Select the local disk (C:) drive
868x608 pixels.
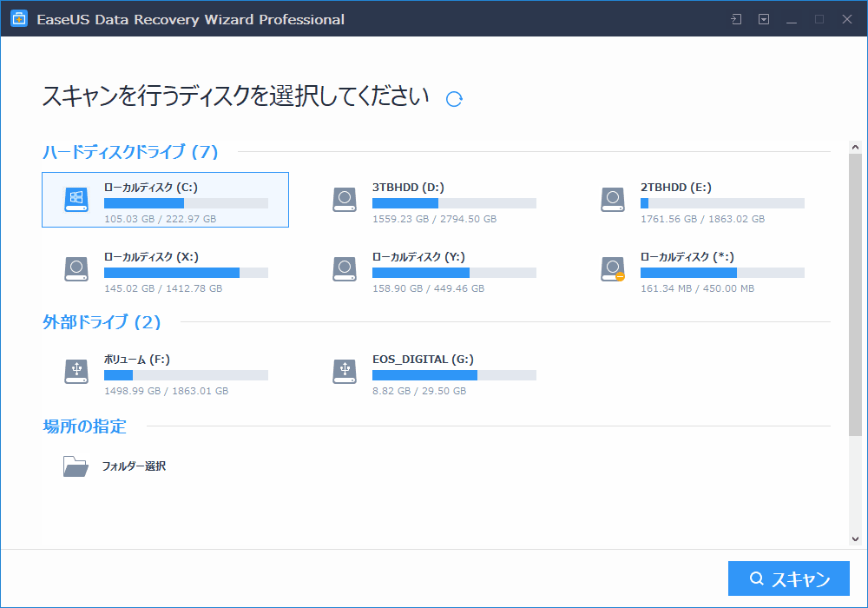pyautogui.click(x=165, y=200)
